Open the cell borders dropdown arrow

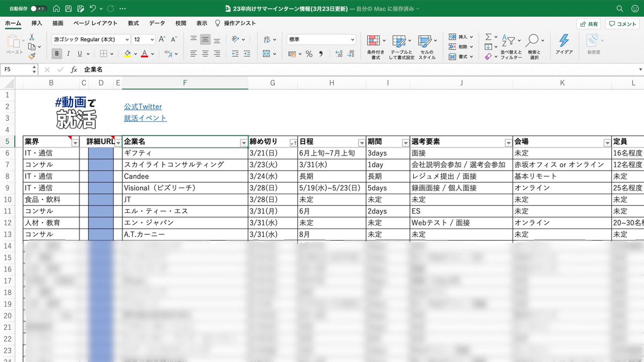(112, 54)
